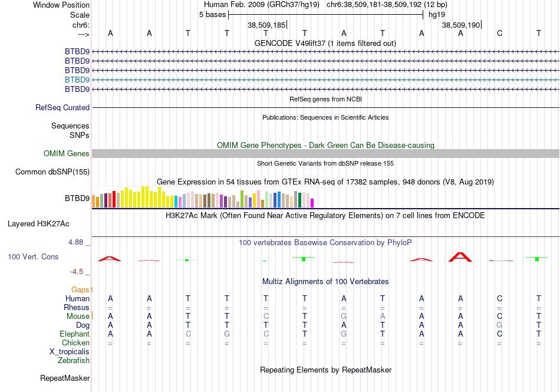
Task: Click 'Short Genetic Variants from dbSNP release 155'
Action: coord(325,163)
